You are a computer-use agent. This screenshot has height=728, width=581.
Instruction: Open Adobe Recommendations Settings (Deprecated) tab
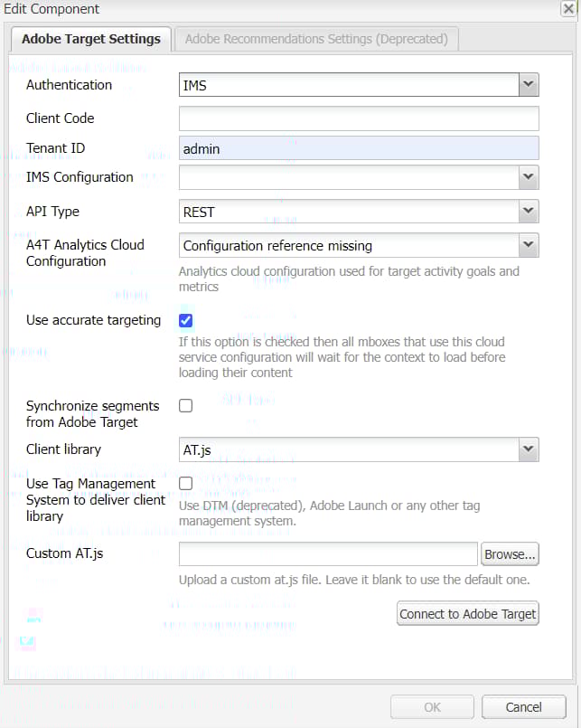click(316, 39)
